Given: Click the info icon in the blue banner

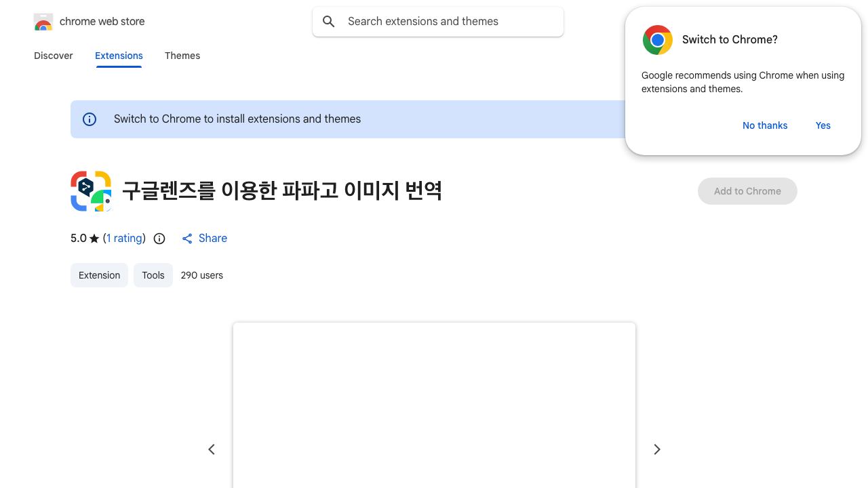Looking at the screenshot, I should (x=90, y=119).
